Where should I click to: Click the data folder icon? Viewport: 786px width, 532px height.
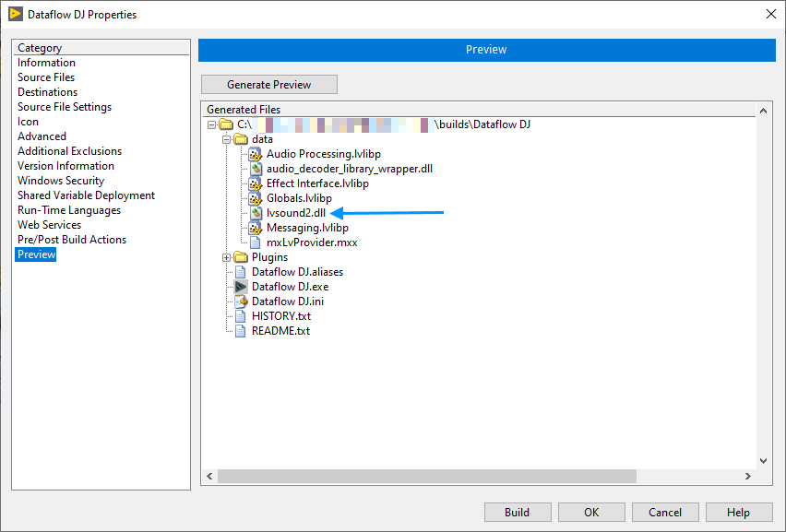241,139
